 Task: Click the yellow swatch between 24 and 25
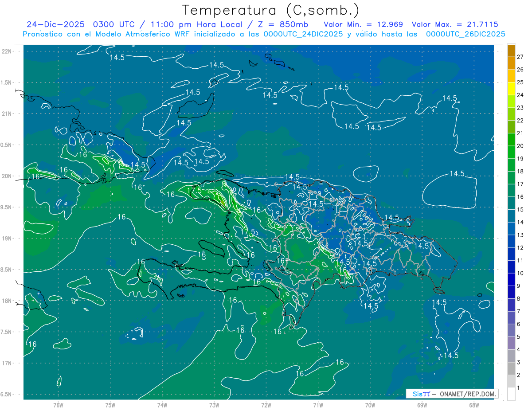point(511,89)
